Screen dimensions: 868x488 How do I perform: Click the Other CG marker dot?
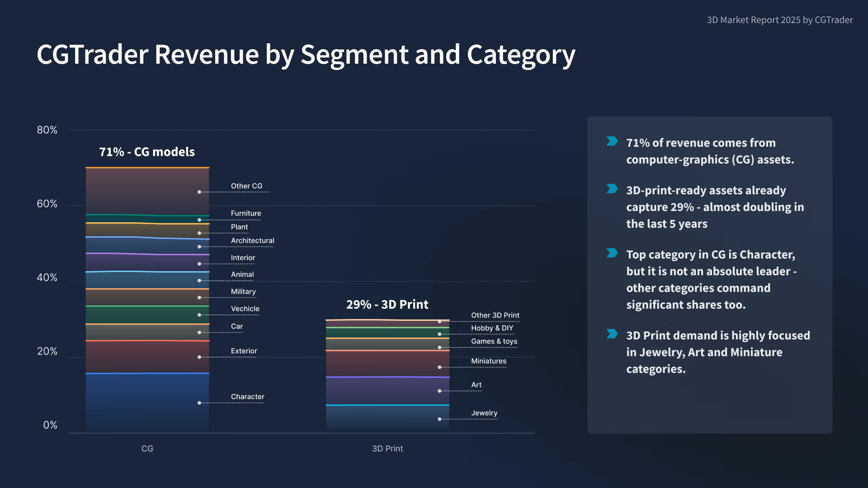pos(199,192)
